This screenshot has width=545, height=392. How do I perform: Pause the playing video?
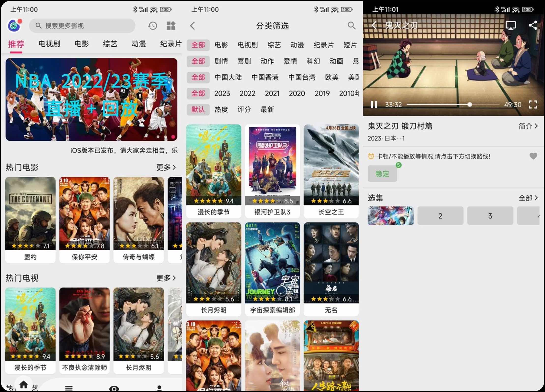374,104
